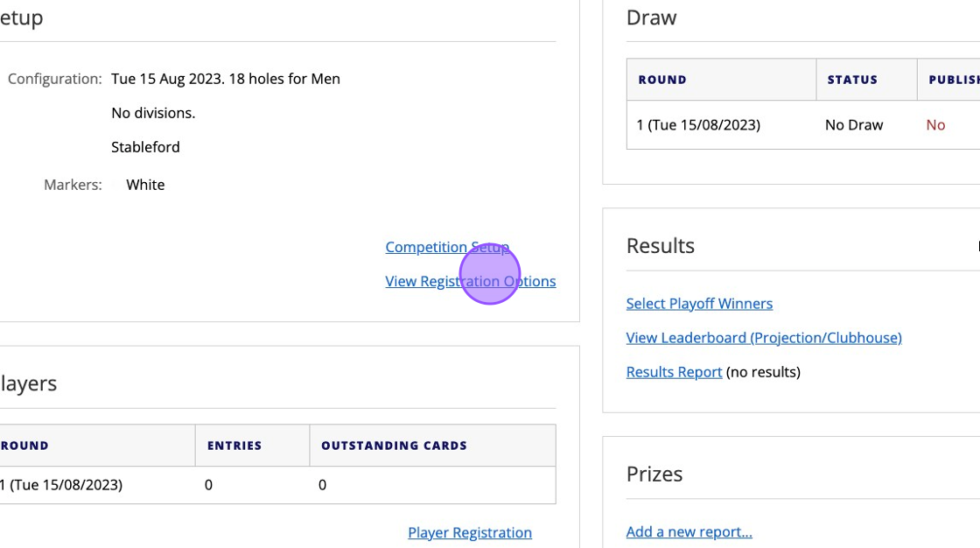Open the Player Registration link
This screenshot has width=980, height=548.
[470, 533]
